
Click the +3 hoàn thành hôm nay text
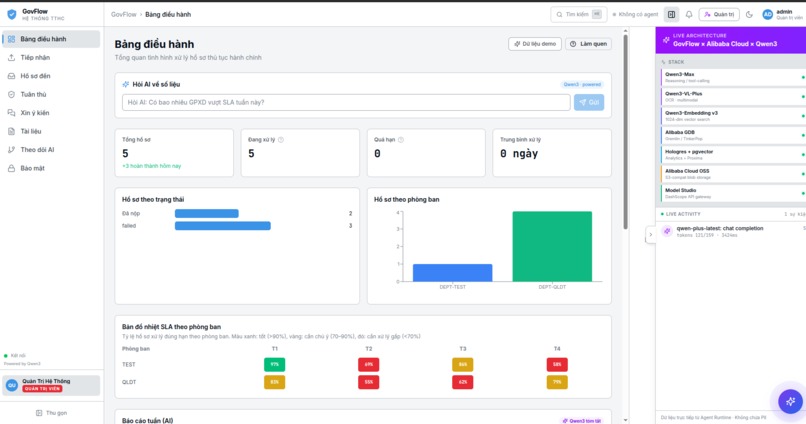tap(152, 166)
